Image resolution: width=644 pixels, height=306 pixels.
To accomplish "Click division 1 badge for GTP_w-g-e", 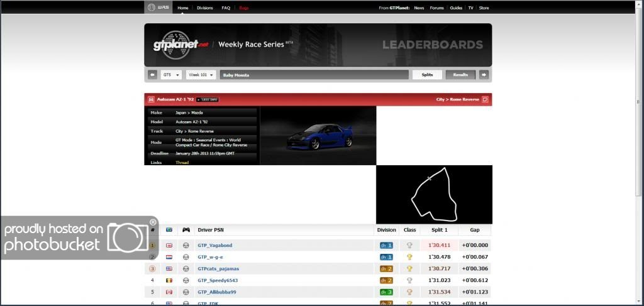I will tap(387, 257).
